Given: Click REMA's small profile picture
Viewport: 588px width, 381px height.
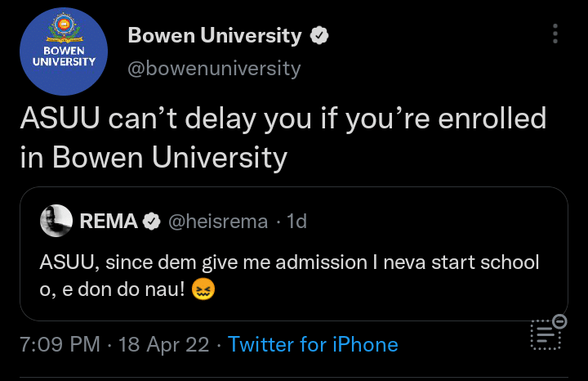Looking at the screenshot, I should click(x=56, y=221).
